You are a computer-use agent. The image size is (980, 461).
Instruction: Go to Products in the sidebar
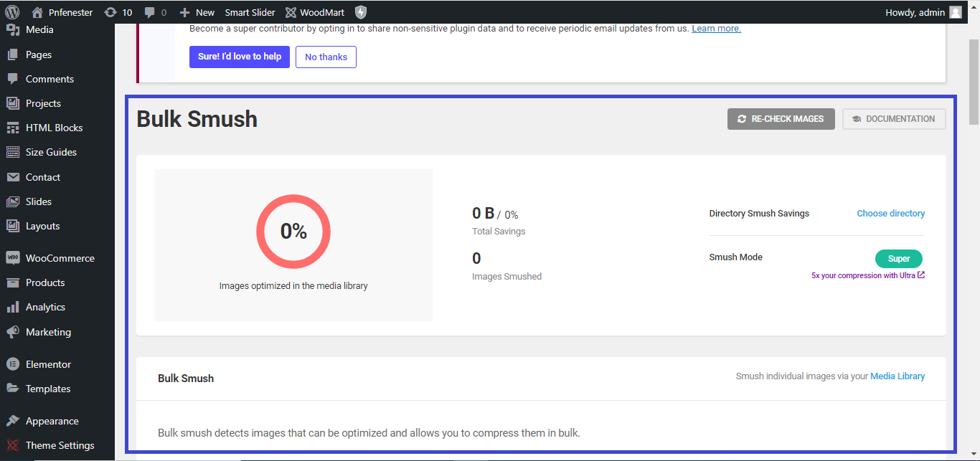[x=45, y=282]
